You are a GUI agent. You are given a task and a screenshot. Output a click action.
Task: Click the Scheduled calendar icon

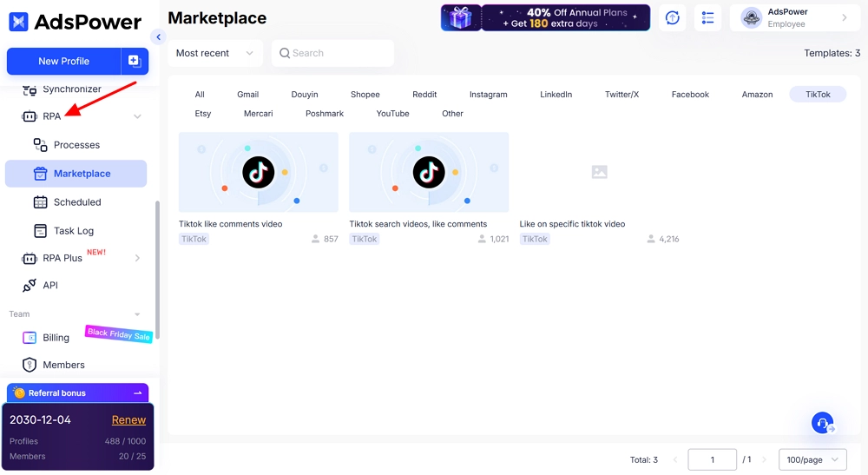41,202
